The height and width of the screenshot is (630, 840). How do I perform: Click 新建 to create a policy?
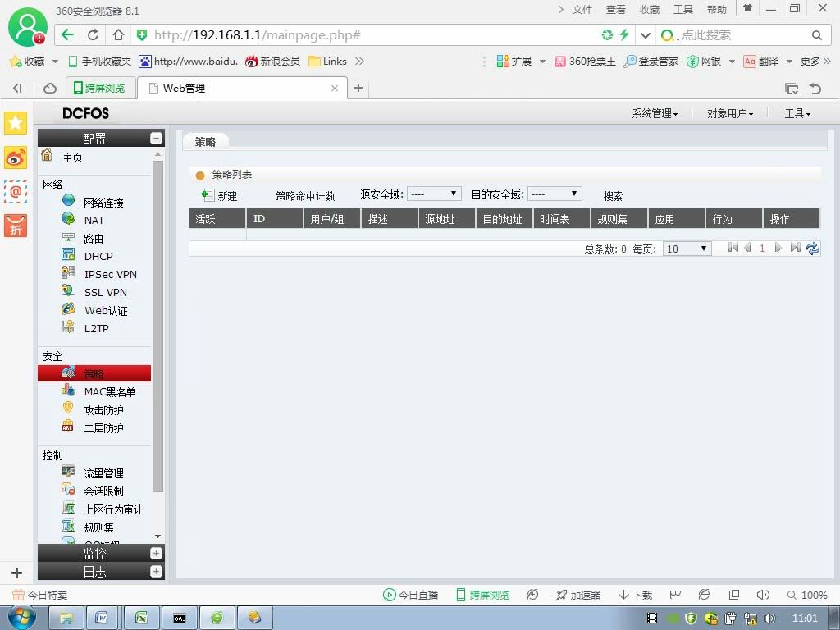(x=221, y=196)
